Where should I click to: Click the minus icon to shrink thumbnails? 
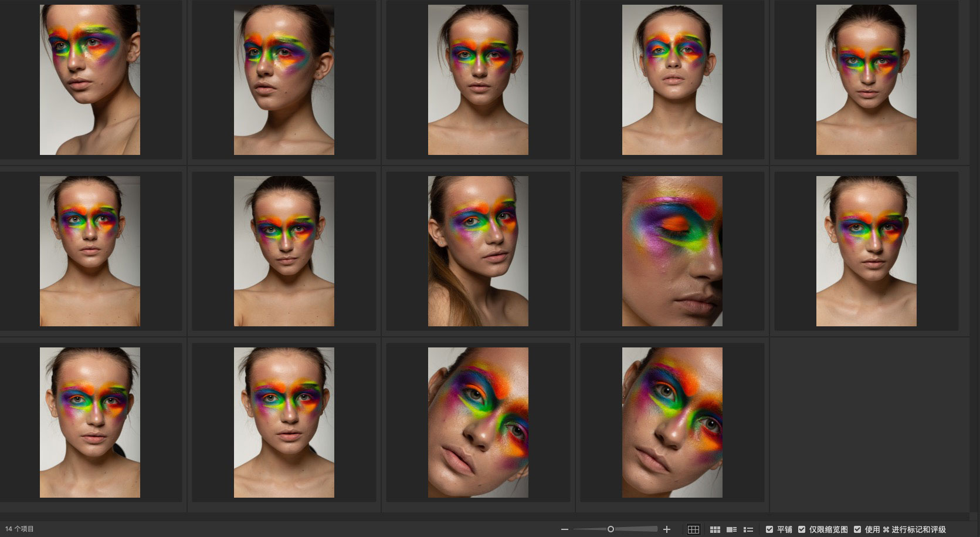pos(564,529)
